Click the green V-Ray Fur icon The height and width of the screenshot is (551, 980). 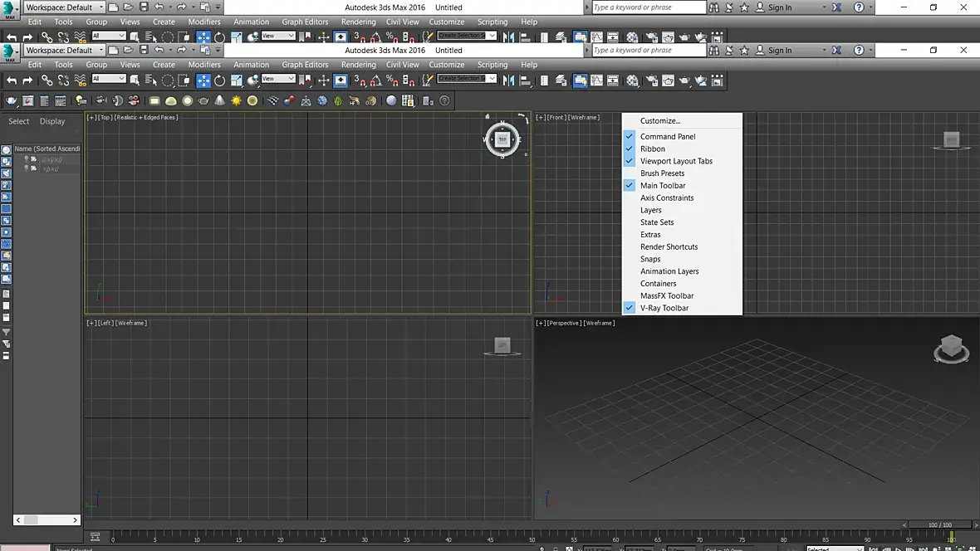point(338,100)
